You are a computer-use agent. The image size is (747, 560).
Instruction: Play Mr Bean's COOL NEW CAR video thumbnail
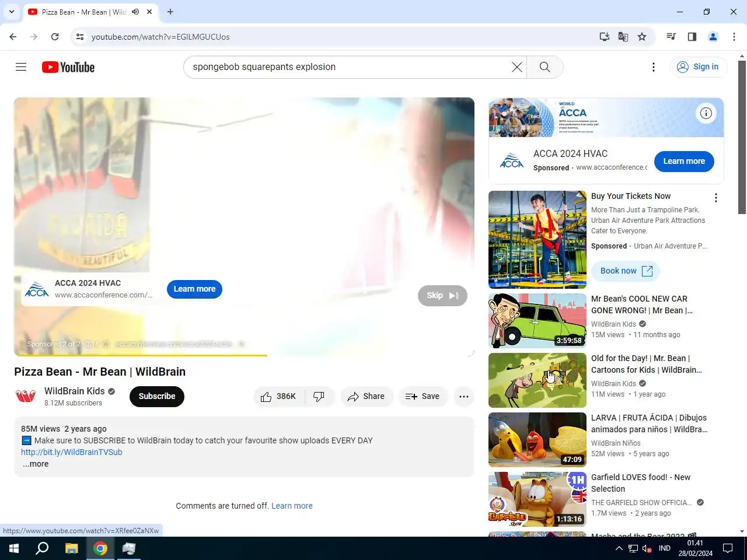[x=537, y=321]
